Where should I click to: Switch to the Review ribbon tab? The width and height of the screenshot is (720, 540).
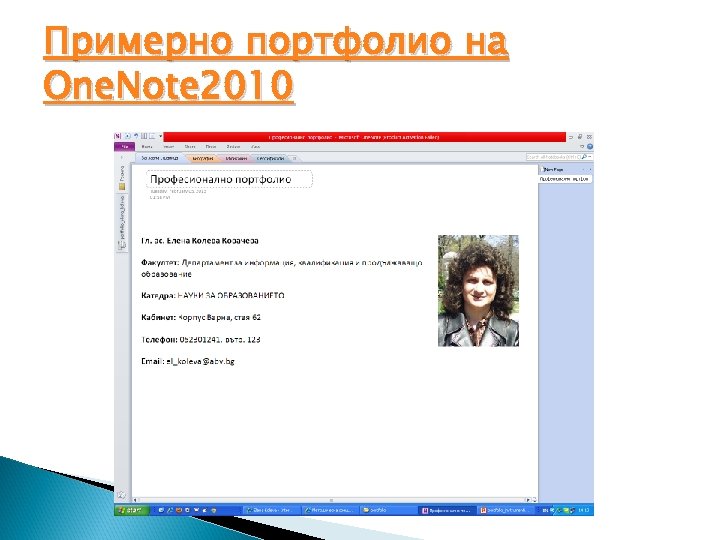click(233, 146)
